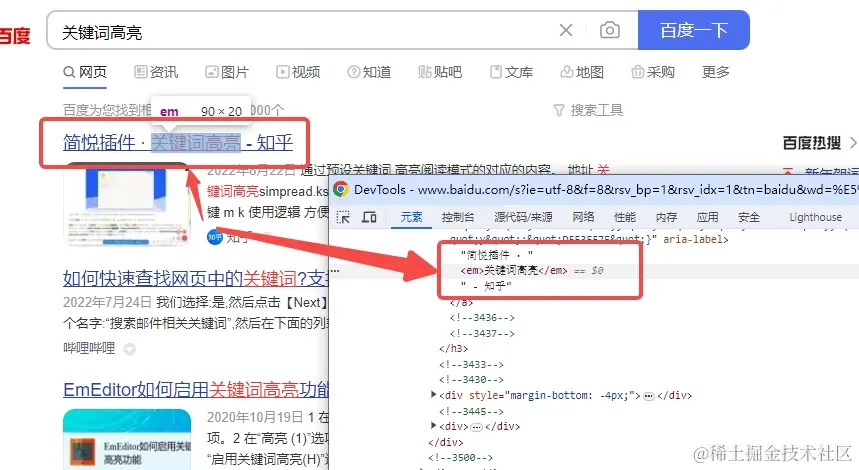
Task: Select the <em>关键词高亮</em> DOM node
Action: tap(514, 271)
